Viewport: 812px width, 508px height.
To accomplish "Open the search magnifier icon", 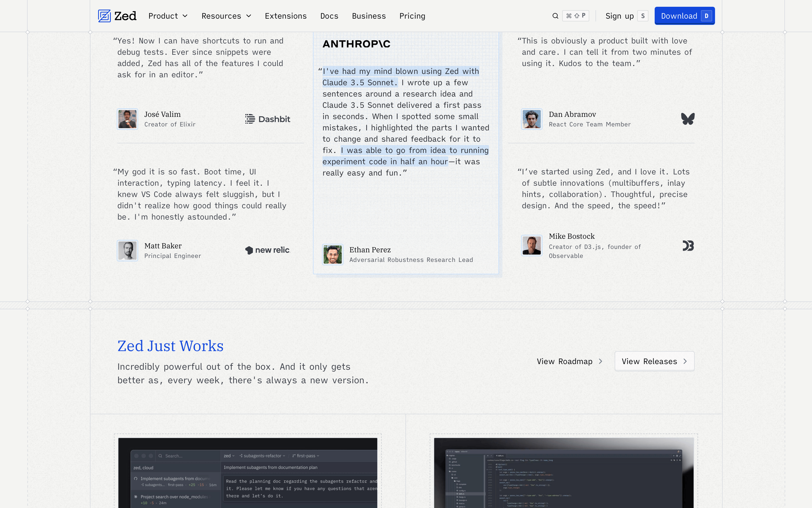I will (x=555, y=16).
